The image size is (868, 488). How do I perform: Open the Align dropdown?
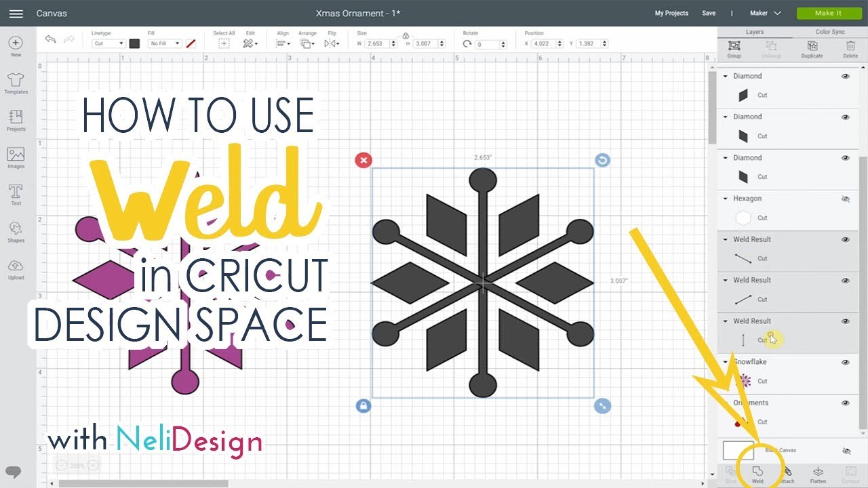tap(283, 43)
